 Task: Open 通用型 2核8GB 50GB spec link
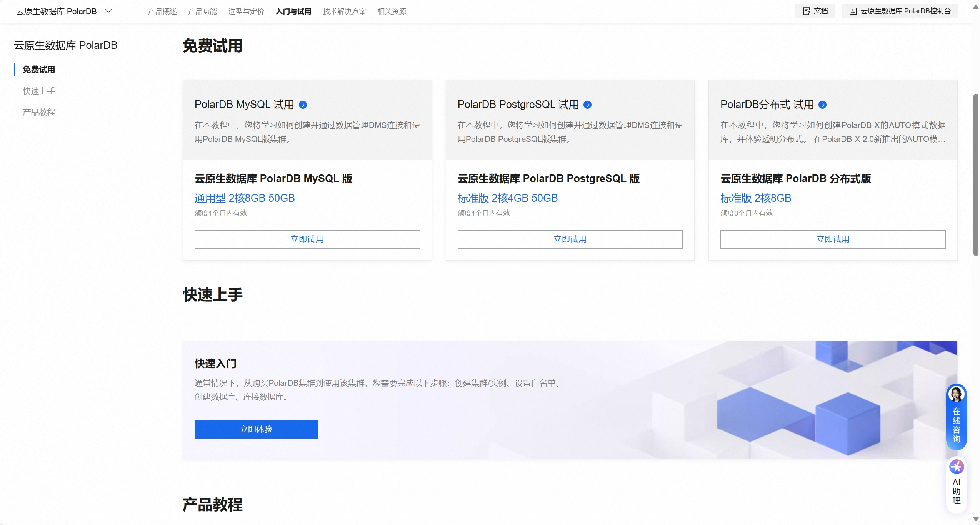[x=245, y=198]
